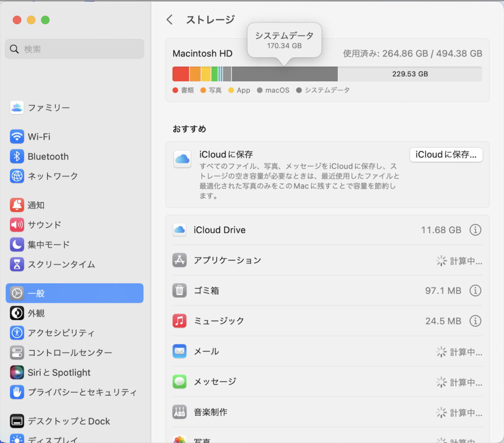Viewport: 504px width, 443px height.
Task: Click the Accessibility (アクセシビリティ) icon
Action: [x=17, y=333]
